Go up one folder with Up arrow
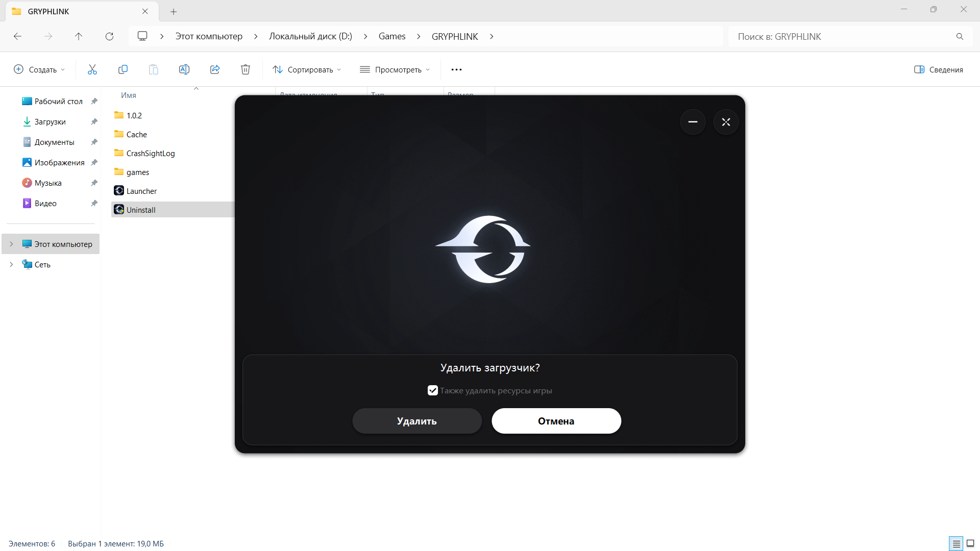This screenshot has width=980, height=551. [x=79, y=36]
